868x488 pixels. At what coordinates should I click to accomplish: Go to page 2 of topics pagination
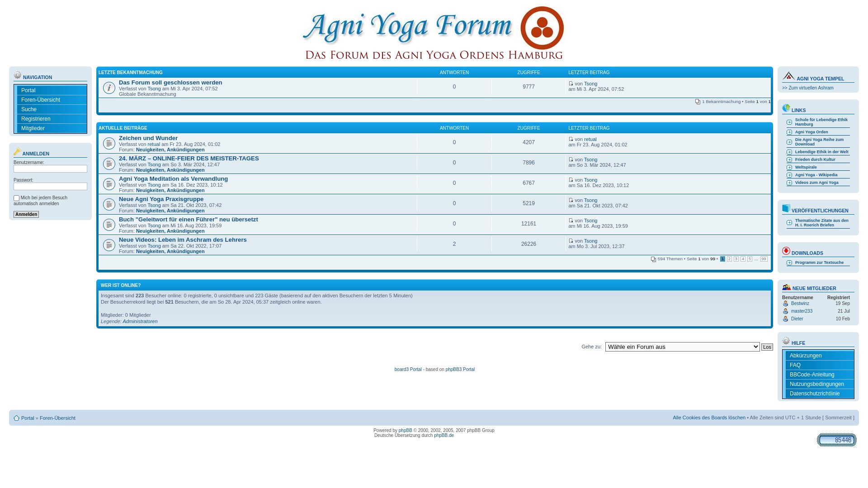coord(729,259)
